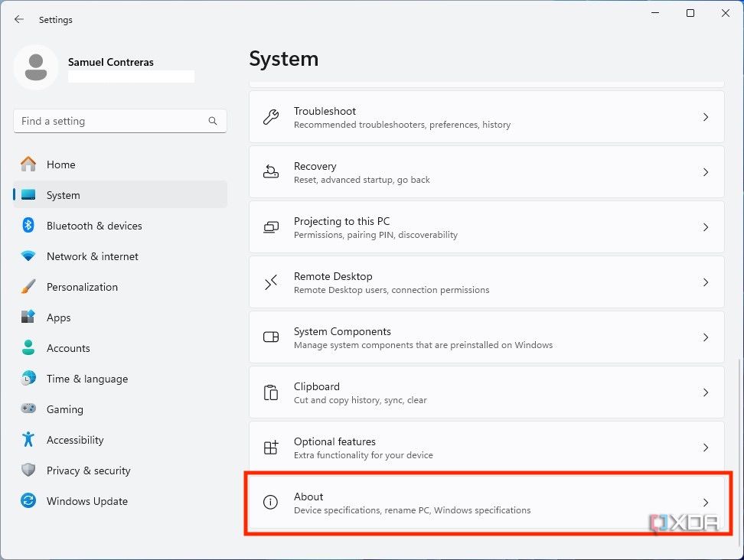Viewport: 744px width, 560px height.
Task: Click the System monitor icon
Action: click(x=28, y=194)
